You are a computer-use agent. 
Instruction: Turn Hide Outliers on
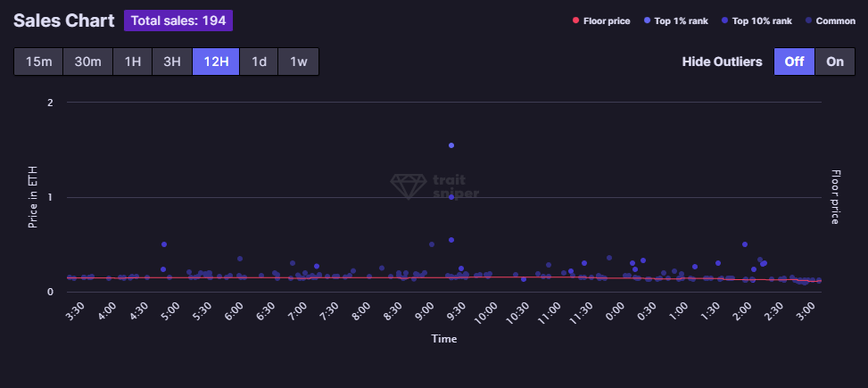[835, 62]
